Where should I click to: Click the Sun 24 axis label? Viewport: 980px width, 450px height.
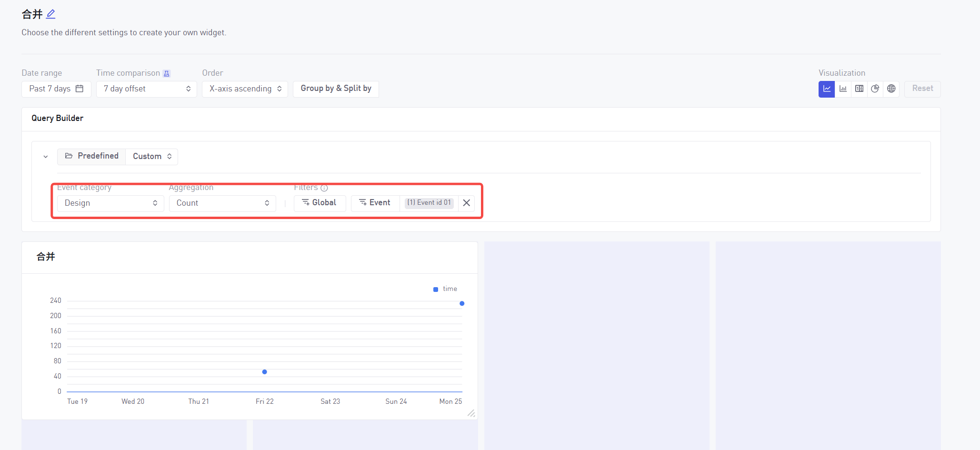(x=396, y=402)
